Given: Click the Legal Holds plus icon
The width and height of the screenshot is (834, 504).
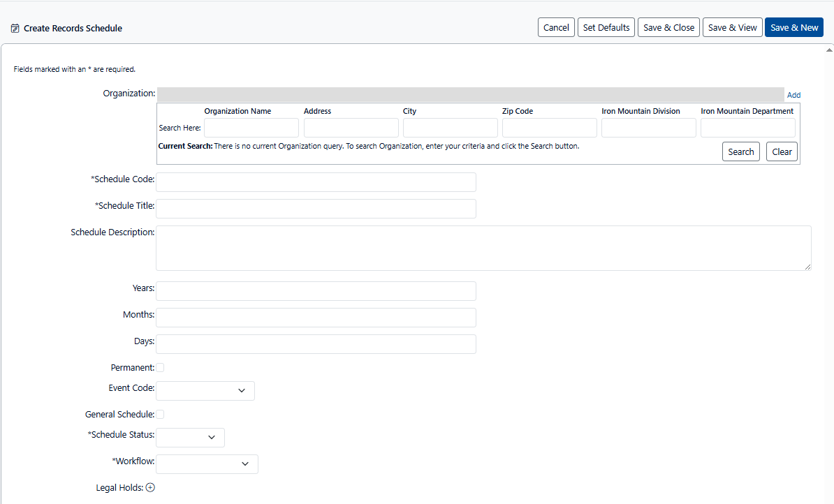Looking at the screenshot, I should (150, 488).
